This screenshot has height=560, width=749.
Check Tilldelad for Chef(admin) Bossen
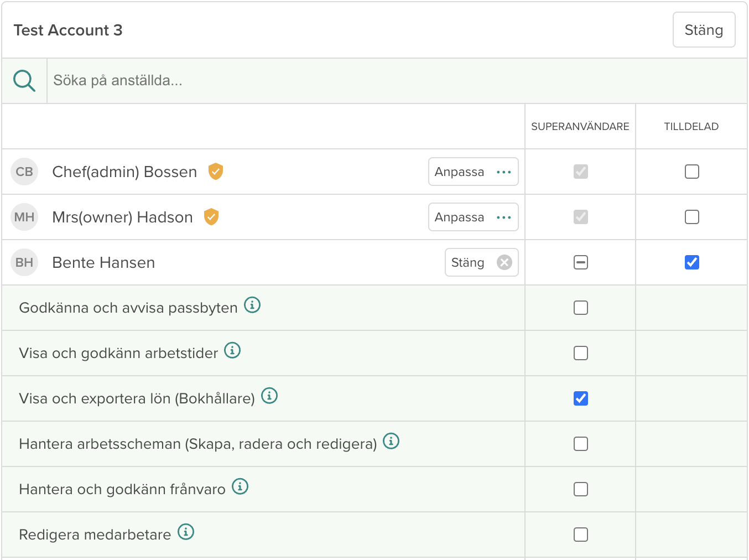pos(691,172)
